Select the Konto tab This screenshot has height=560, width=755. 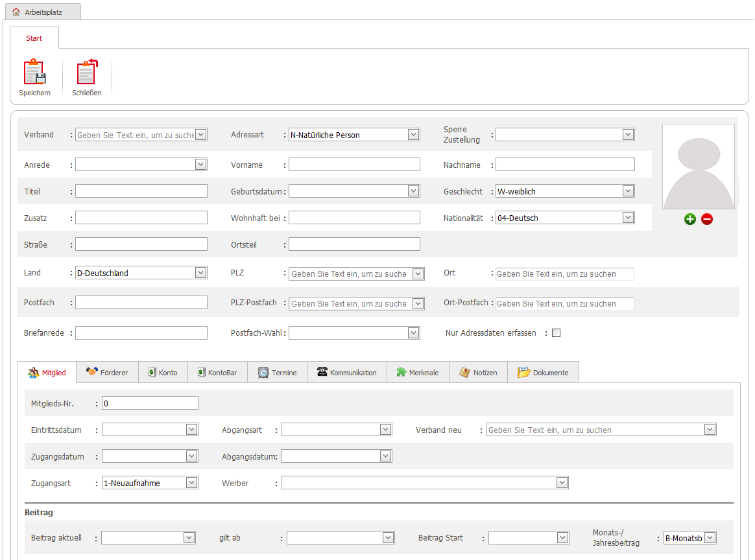[162, 373]
